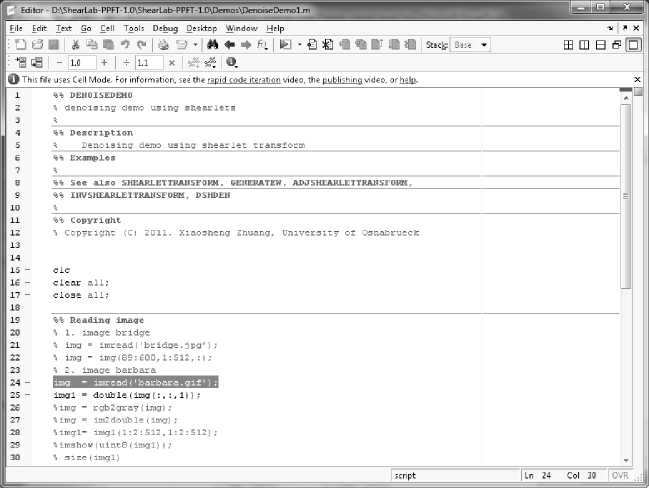649x488 pixels.
Task: Toggle breakpoint on line 24
Action: tap(28, 382)
